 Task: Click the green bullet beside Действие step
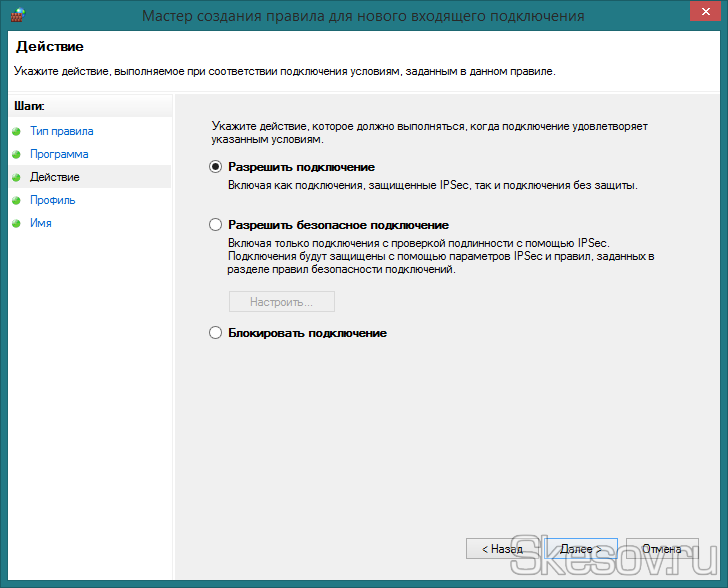[16, 177]
